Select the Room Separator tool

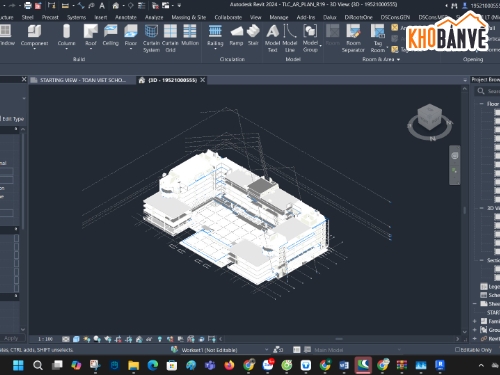click(x=353, y=38)
